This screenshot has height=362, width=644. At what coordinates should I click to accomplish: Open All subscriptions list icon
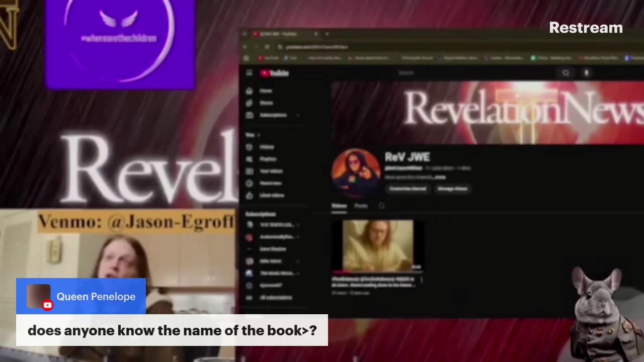(250, 297)
